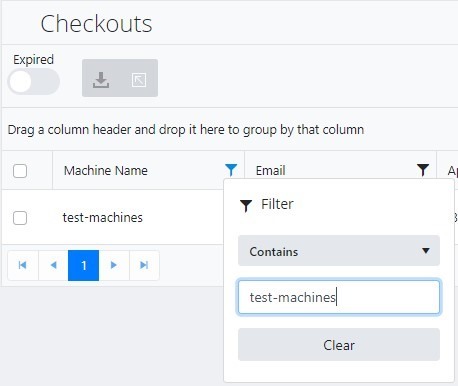Click the filter value text field
The height and width of the screenshot is (386, 458).
click(x=339, y=297)
